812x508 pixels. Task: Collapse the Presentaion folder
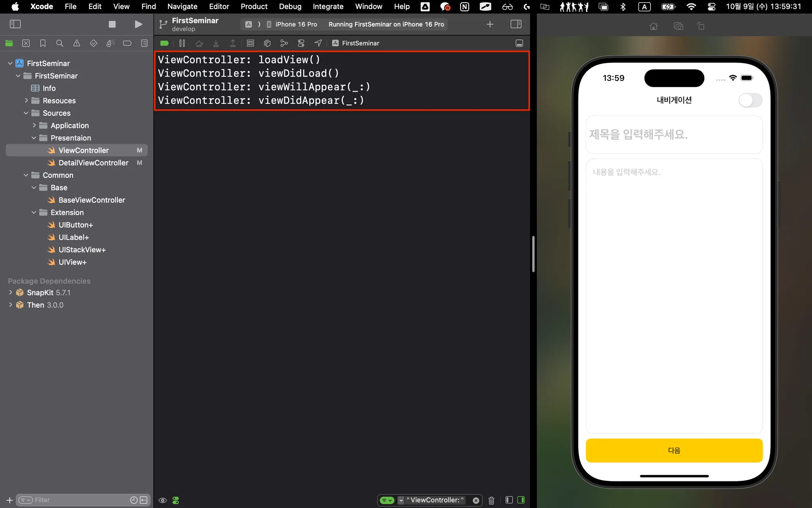coord(34,138)
